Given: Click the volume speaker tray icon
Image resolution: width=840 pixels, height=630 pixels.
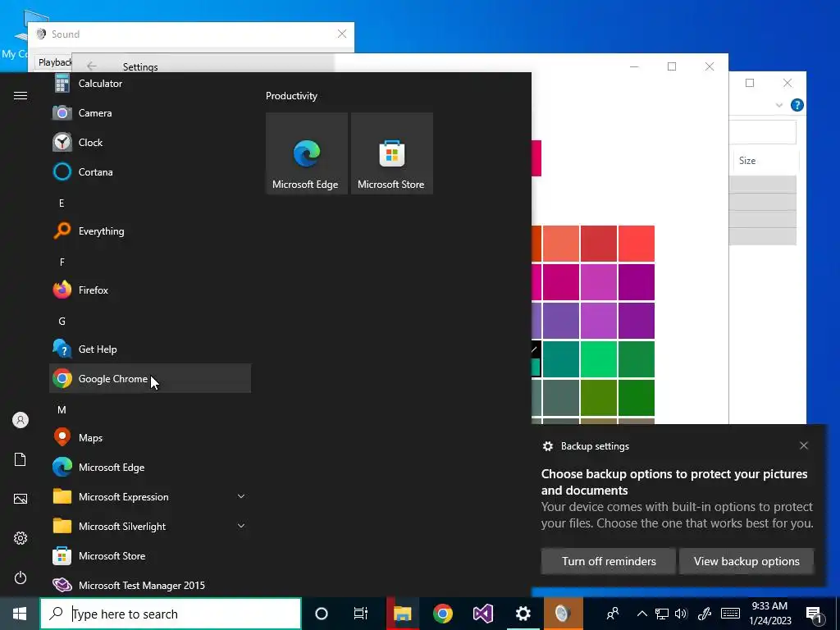Looking at the screenshot, I should click(681, 614).
